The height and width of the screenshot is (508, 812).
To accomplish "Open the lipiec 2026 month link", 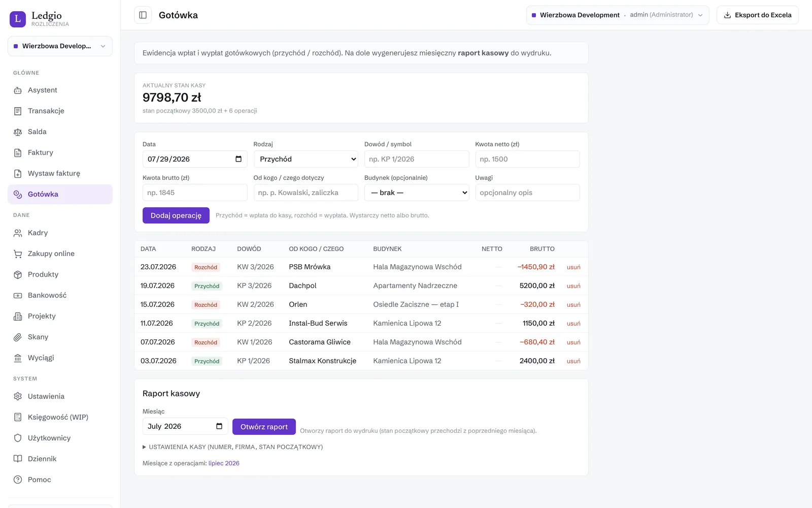I will 224,463.
